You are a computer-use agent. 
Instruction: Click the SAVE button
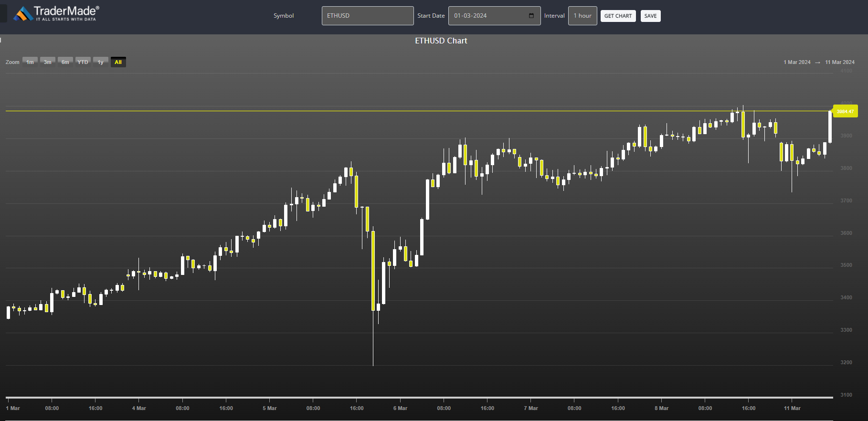[x=650, y=16]
